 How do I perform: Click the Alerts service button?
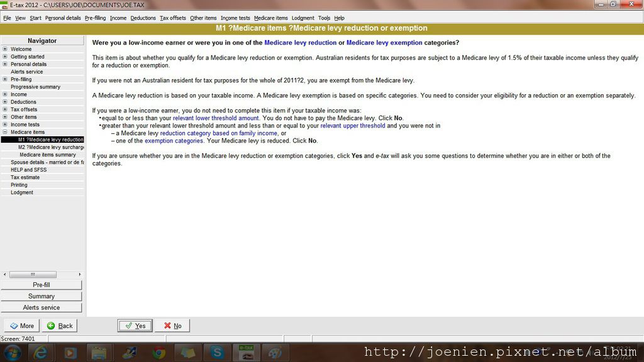pos(42,307)
